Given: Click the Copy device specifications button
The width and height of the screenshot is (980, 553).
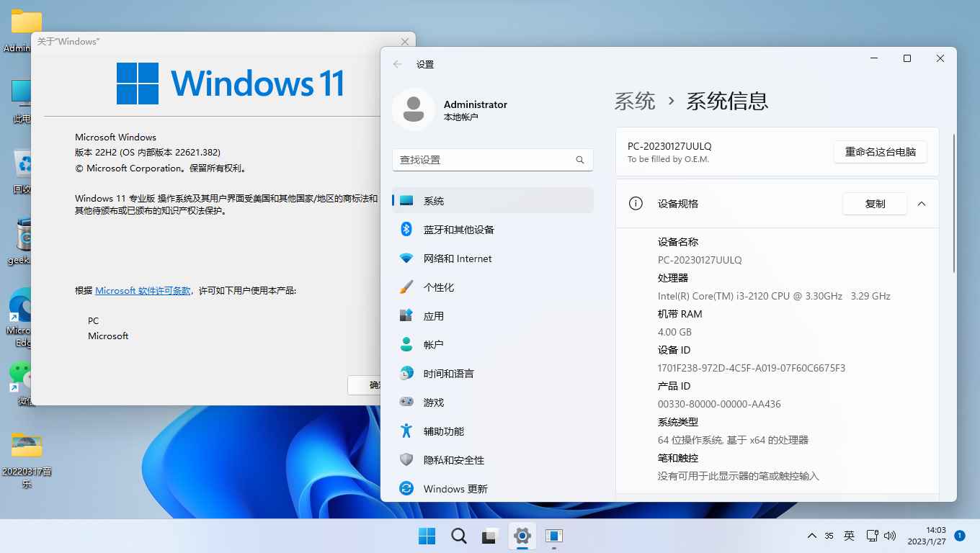Looking at the screenshot, I should click(874, 204).
